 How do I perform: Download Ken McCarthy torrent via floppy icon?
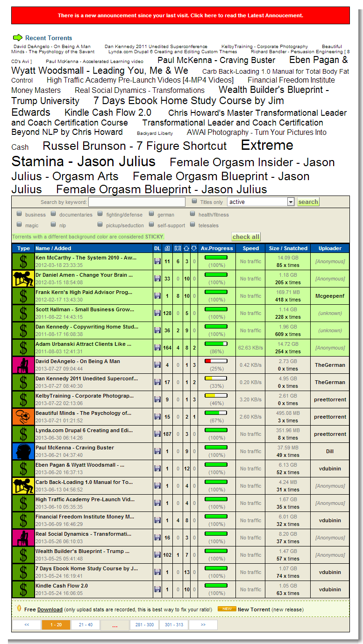157,261
